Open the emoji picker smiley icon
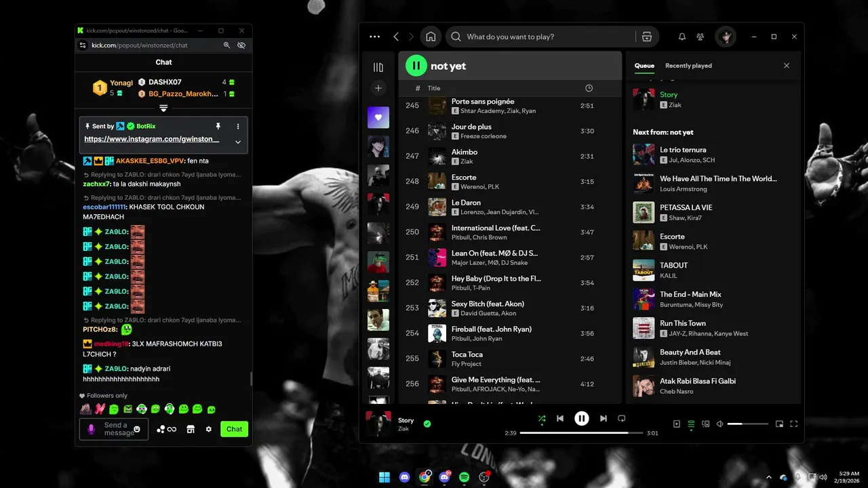The height and width of the screenshot is (488, 868). (137, 429)
